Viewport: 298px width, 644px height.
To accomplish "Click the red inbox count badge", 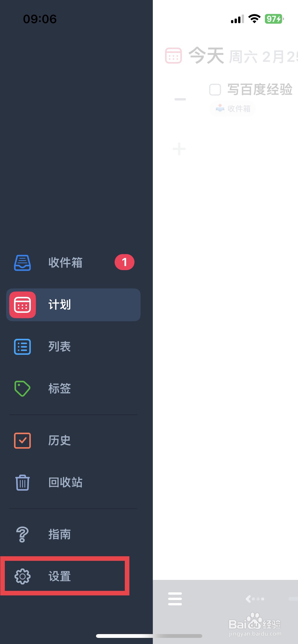I will pyautogui.click(x=124, y=262).
